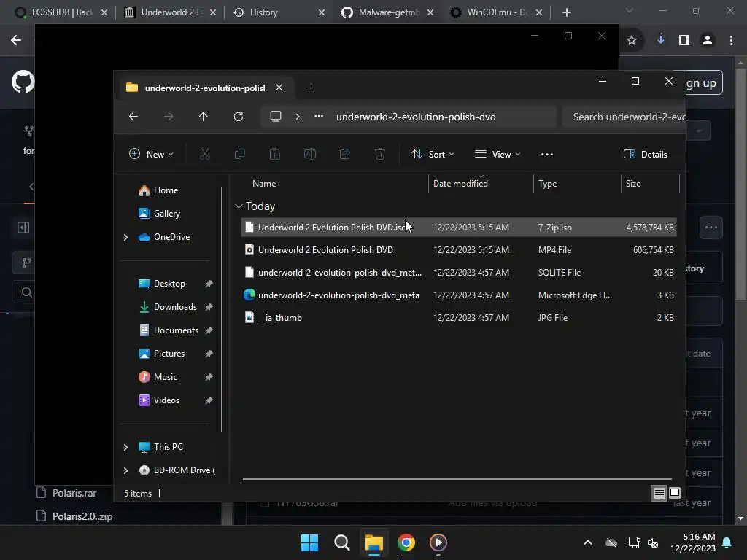The image size is (747, 560).
Task: Collapse the Today group
Action: tap(239, 206)
